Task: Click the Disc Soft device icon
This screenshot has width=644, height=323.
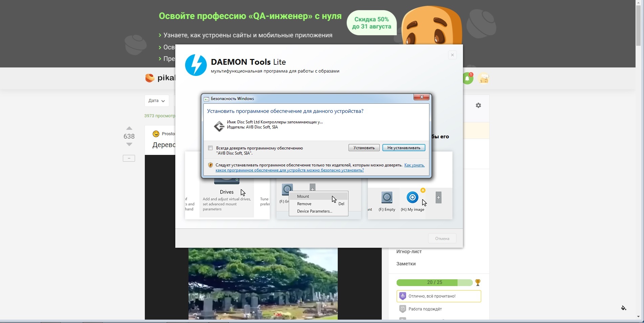Action: [219, 126]
